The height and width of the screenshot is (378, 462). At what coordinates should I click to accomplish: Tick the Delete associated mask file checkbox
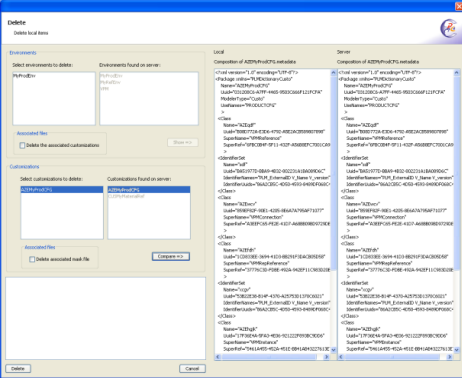pos(32,259)
